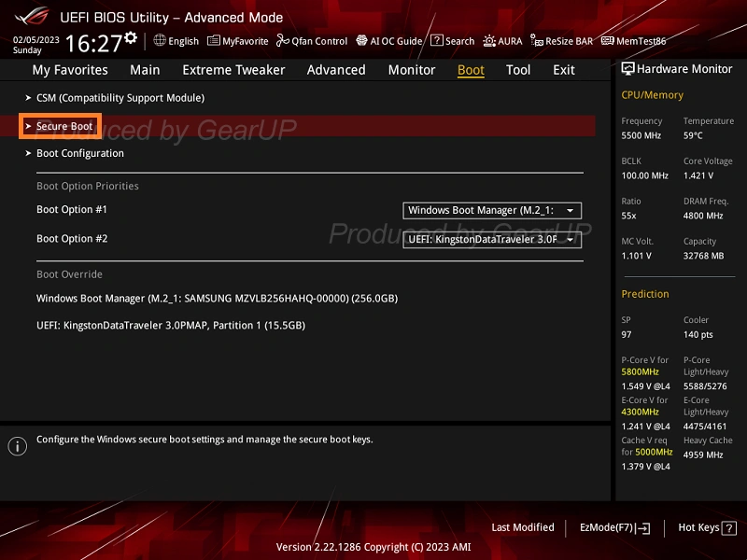Click the Search question mark icon

[436, 40]
